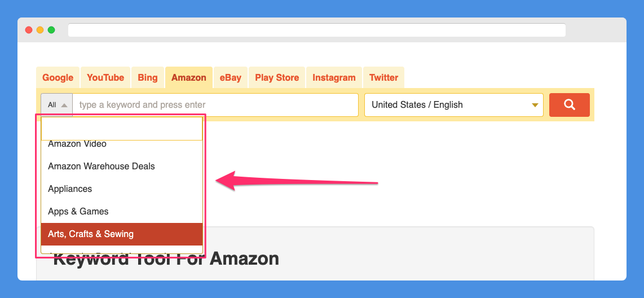Open the United States / English dropdown

pos(454,105)
